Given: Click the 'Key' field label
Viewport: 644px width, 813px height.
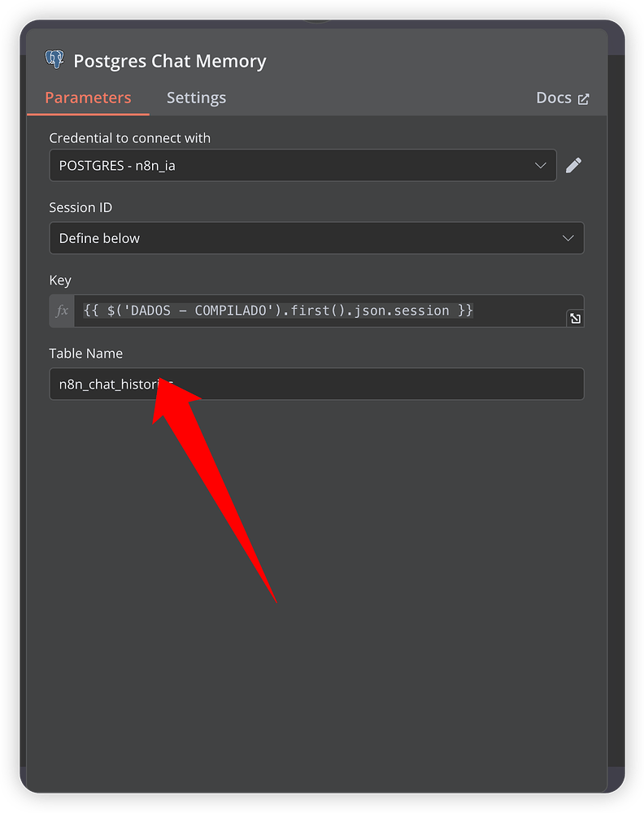Looking at the screenshot, I should click(60, 280).
